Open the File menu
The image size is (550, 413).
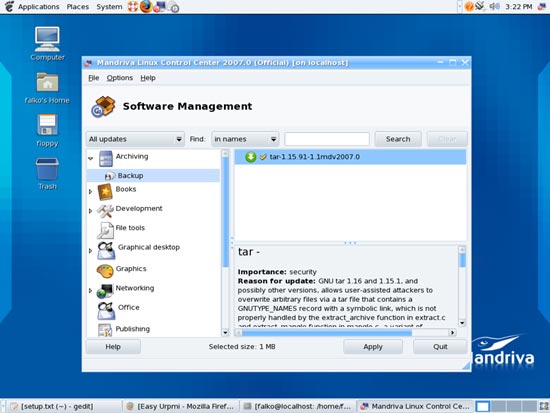(94, 78)
